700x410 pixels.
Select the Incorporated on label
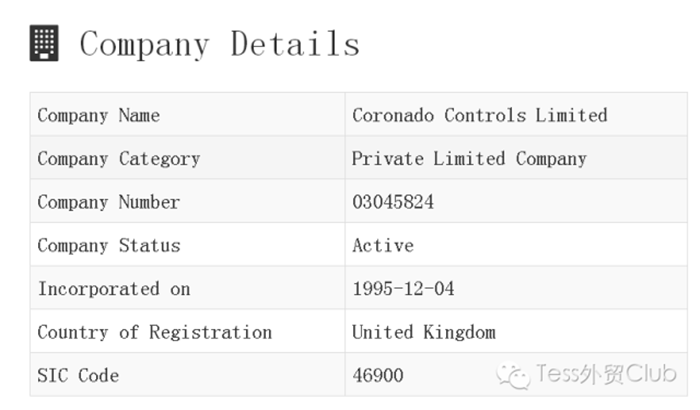(x=114, y=289)
